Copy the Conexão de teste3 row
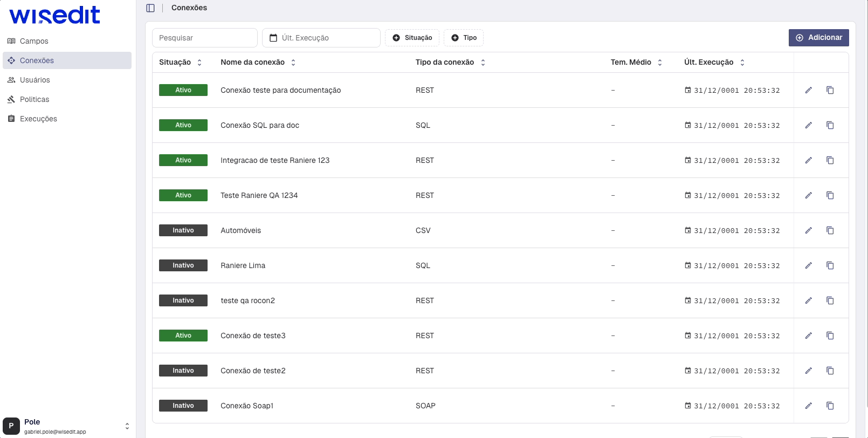The height and width of the screenshot is (438, 868). coord(830,336)
